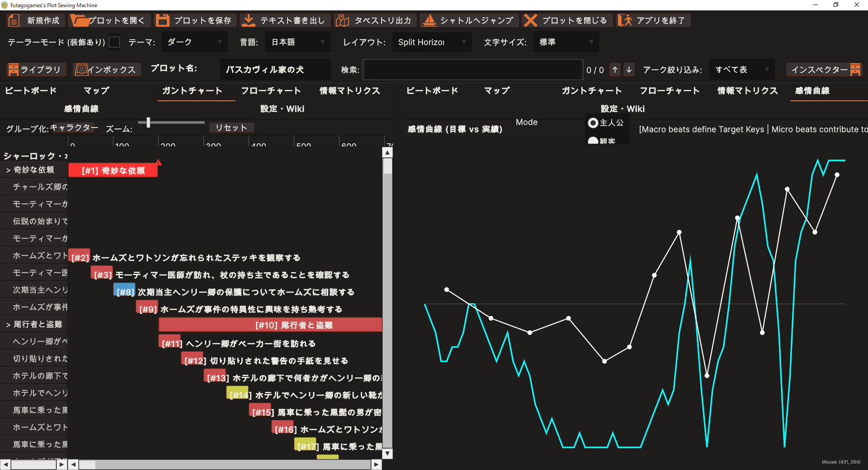Toggle インスペクター inspector panel icon
Image resolution: width=868 pixels, height=470 pixels.
coord(855,70)
